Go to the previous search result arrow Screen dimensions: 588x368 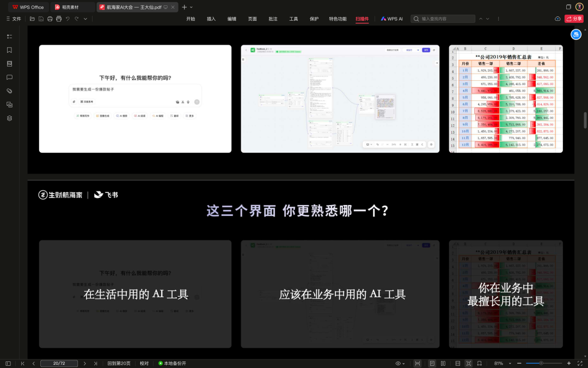click(481, 19)
